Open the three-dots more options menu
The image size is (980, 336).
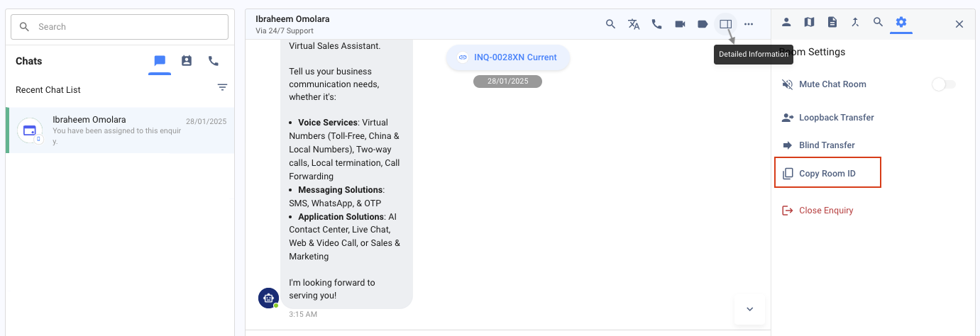tap(749, 24)
